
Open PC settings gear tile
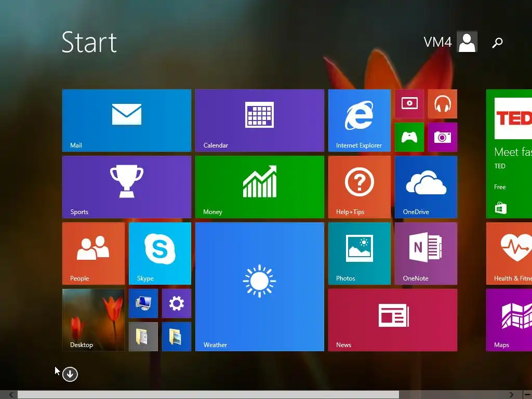coord(177,303)
